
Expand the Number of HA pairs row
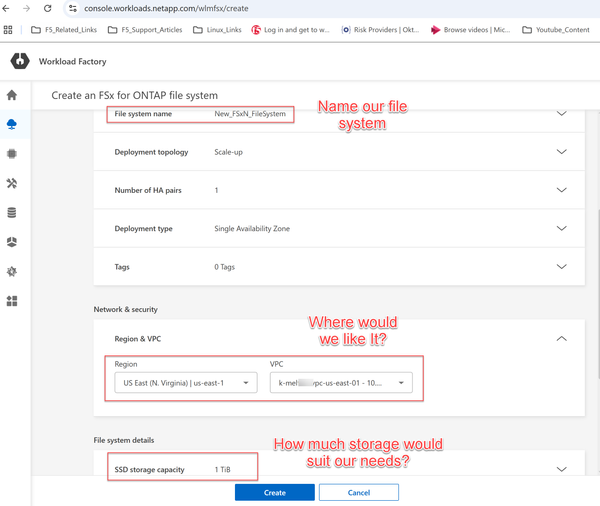coord(561,190)
